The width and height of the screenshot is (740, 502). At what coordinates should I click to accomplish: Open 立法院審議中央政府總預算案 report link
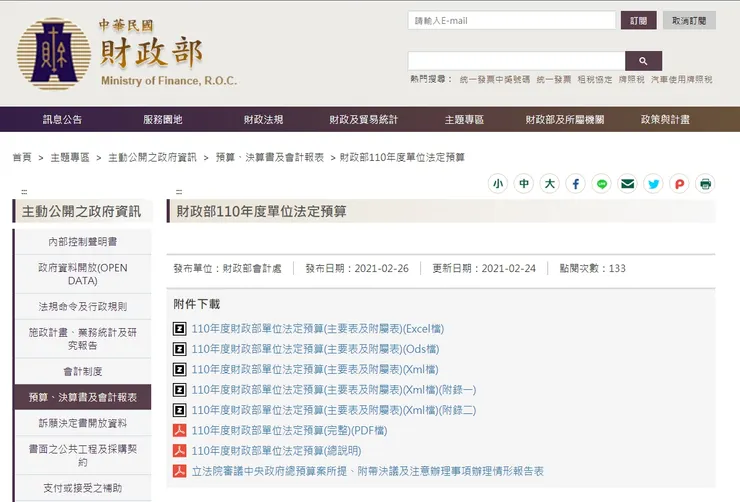(368, 471)
